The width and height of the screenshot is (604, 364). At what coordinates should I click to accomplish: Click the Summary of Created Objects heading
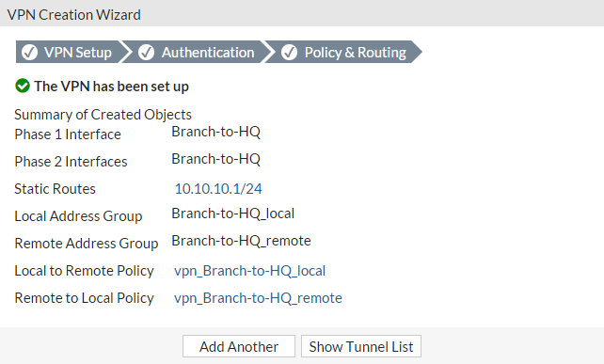[103, 115]
